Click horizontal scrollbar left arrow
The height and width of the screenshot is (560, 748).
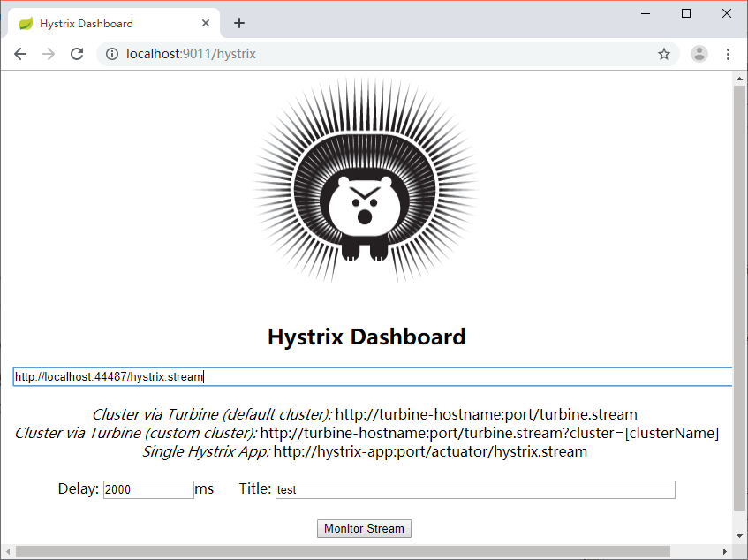click(x=8, y=551)
